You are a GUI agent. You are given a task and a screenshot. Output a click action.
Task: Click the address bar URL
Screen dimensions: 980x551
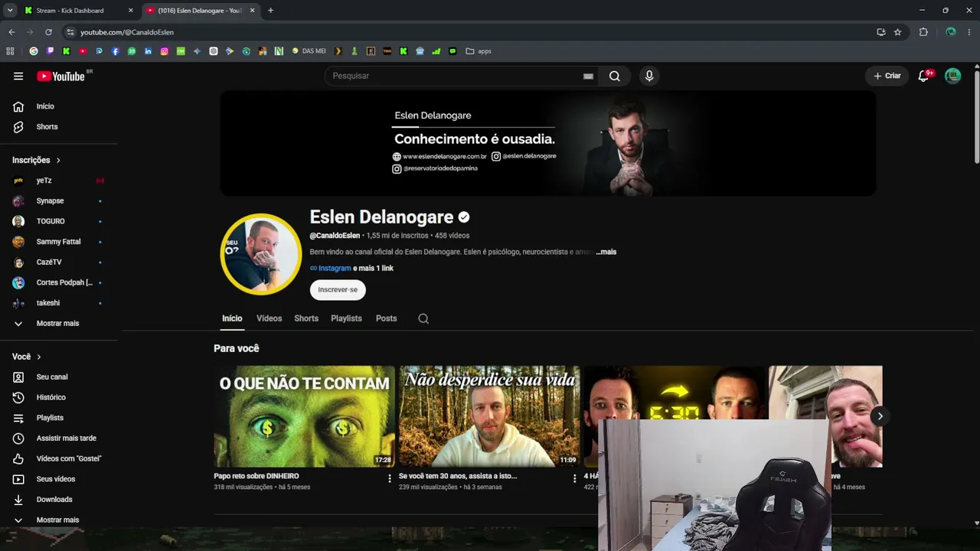coord(127,32)
